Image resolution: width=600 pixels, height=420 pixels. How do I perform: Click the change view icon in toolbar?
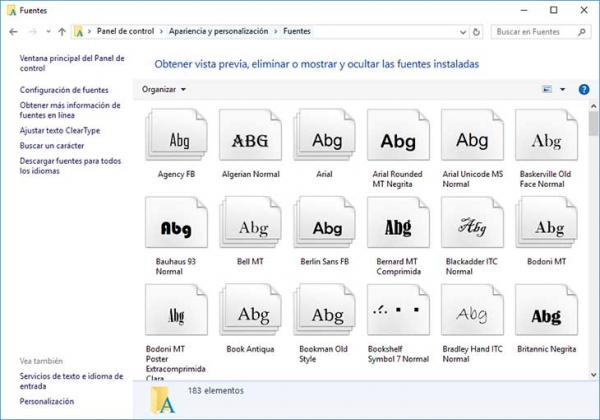(x=548, y=90)
